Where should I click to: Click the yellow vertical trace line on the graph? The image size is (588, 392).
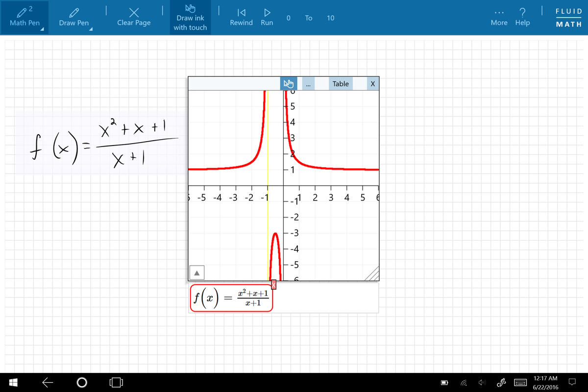pos(267,147)
